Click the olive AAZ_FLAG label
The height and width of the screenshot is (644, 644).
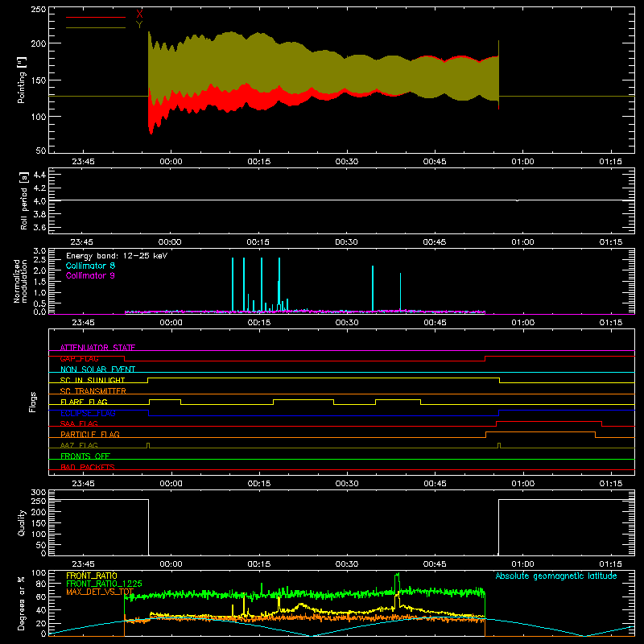point(79,445)
